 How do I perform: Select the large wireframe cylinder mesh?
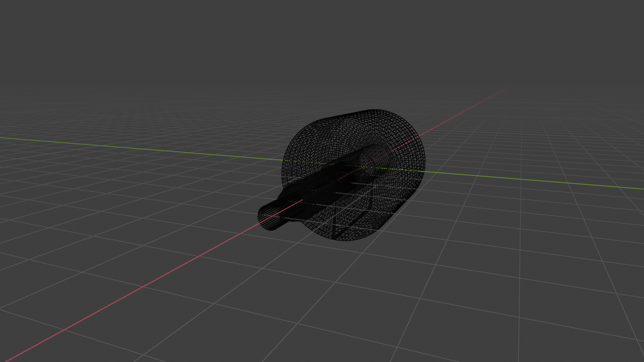pos(353,175)
